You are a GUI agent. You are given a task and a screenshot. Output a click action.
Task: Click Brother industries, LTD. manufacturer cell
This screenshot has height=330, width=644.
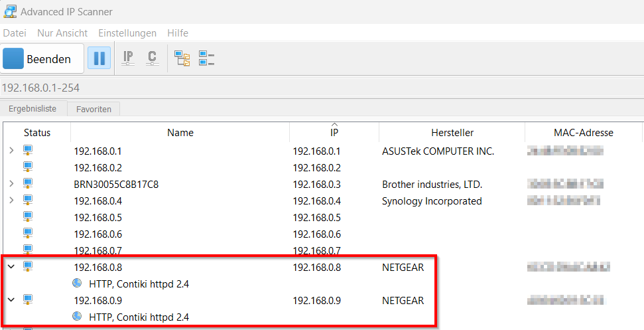[x=432, y=185]
